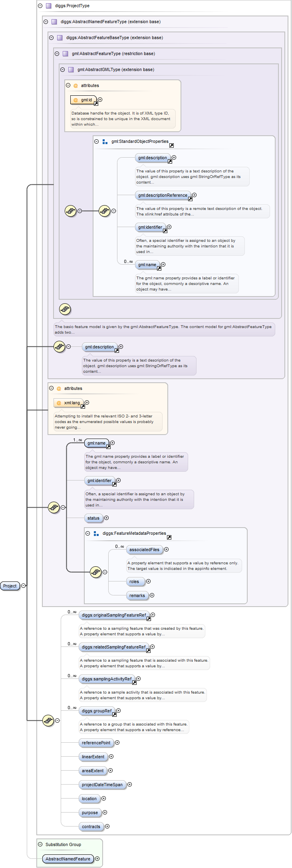Follow the reference arrow beside diggs:FeatureMetadataProperties
Image resolution: width=292 pixels, height=868 pixels.
pos(169,538)
